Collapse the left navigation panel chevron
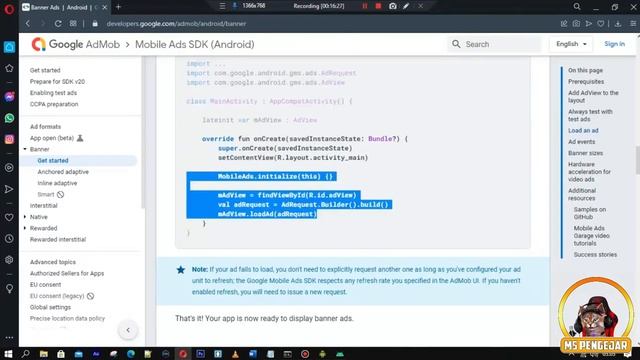Viewport: 640px width, 360px height. [128, 330]
